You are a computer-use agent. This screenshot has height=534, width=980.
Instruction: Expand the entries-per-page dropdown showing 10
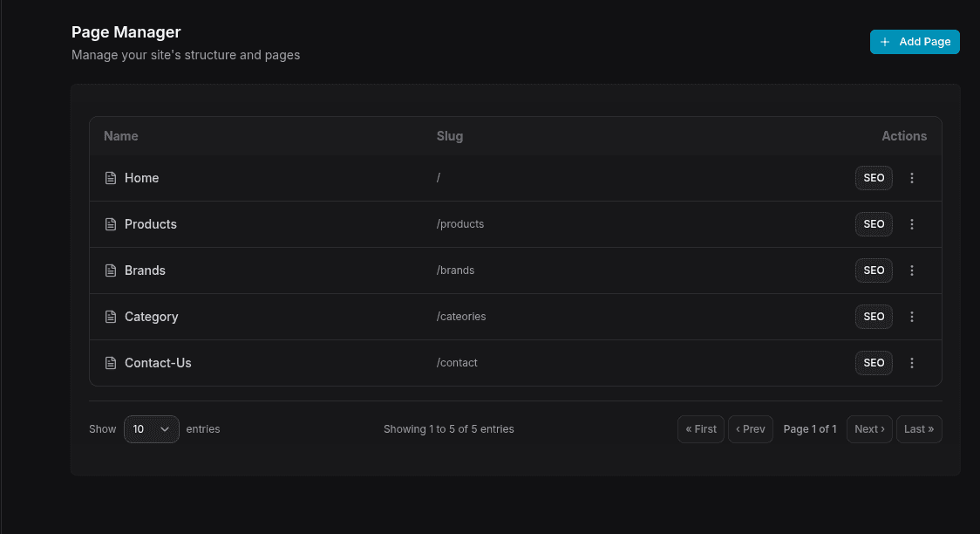click(x=151, y=429)
